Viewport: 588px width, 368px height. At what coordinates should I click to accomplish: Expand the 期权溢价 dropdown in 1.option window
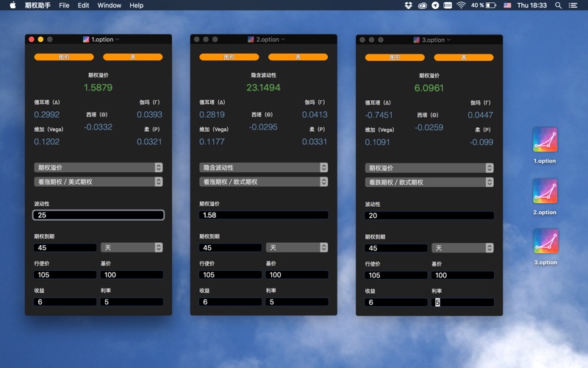point(98,168)
